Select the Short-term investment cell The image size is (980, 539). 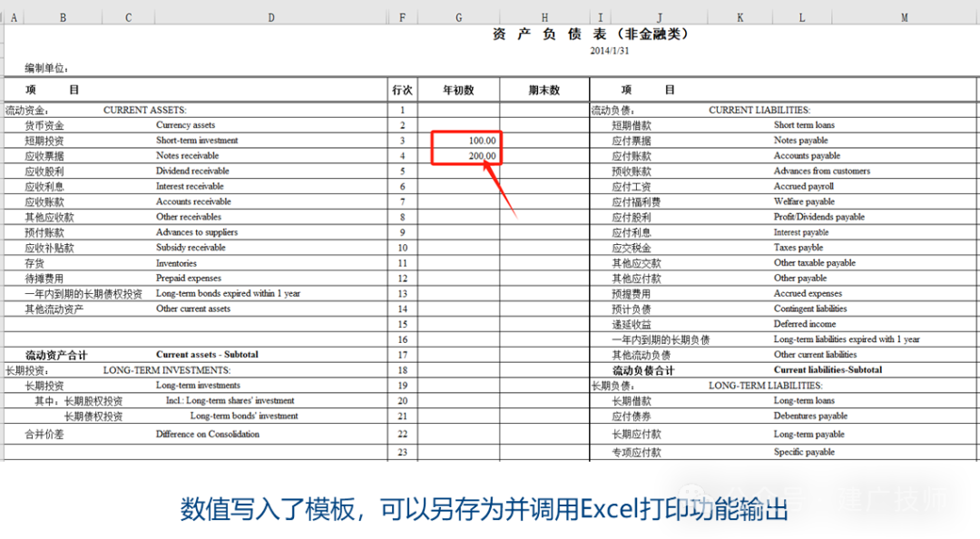point(197,140)
